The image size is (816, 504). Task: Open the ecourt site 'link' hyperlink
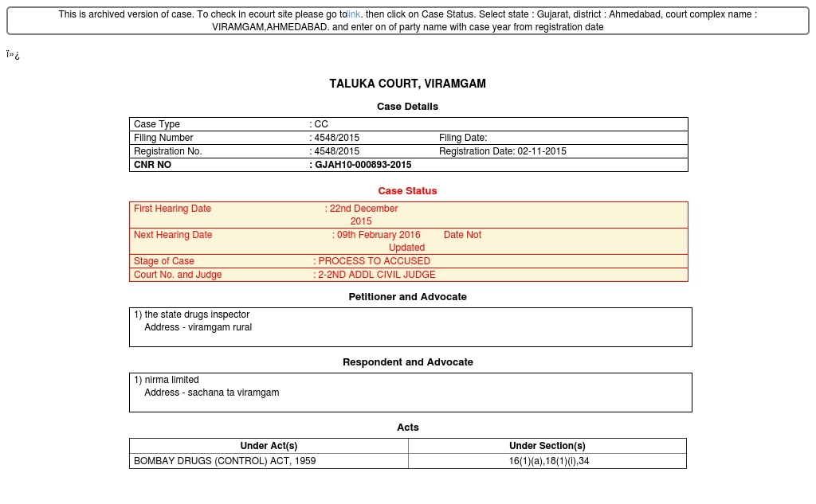[x=354, y=14]
